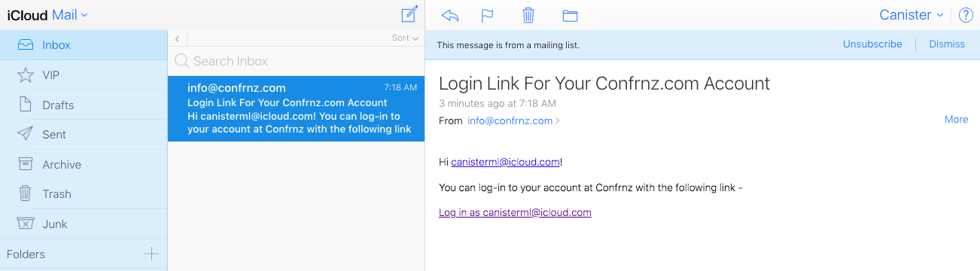Select the Drafts mailbox

[84, 105]
